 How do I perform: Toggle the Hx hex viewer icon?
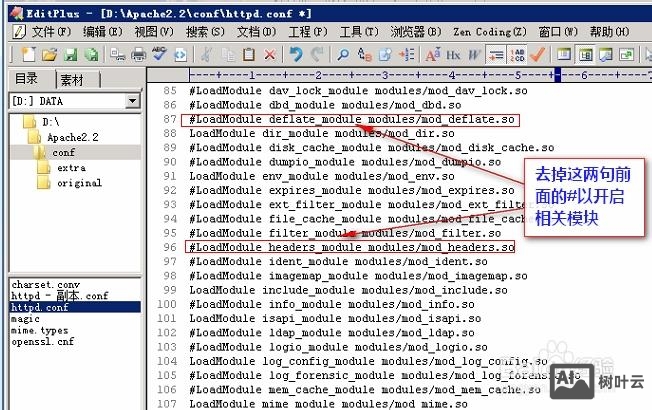coord(453,54)
